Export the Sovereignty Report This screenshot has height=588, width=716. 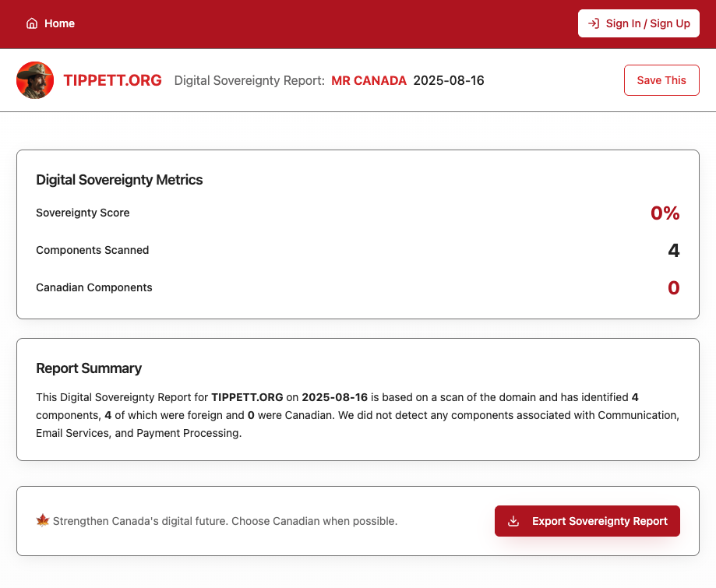(587, 521)
